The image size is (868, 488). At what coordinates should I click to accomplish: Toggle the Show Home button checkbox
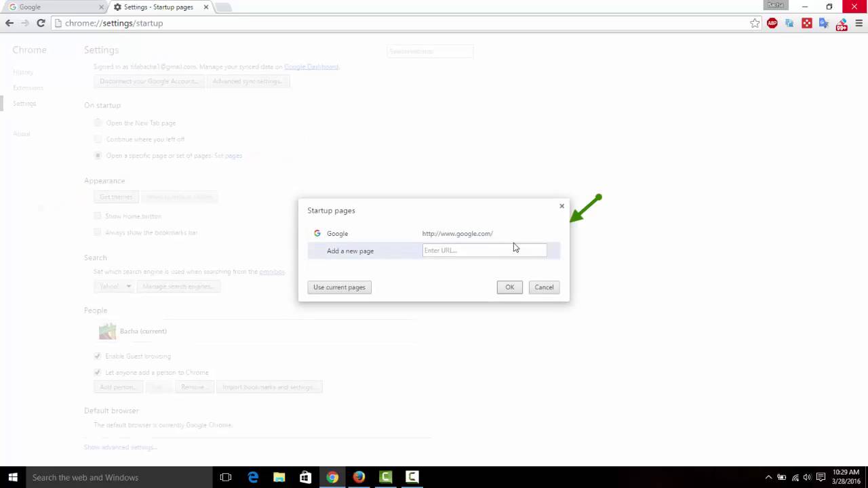(x=98, y=216)
